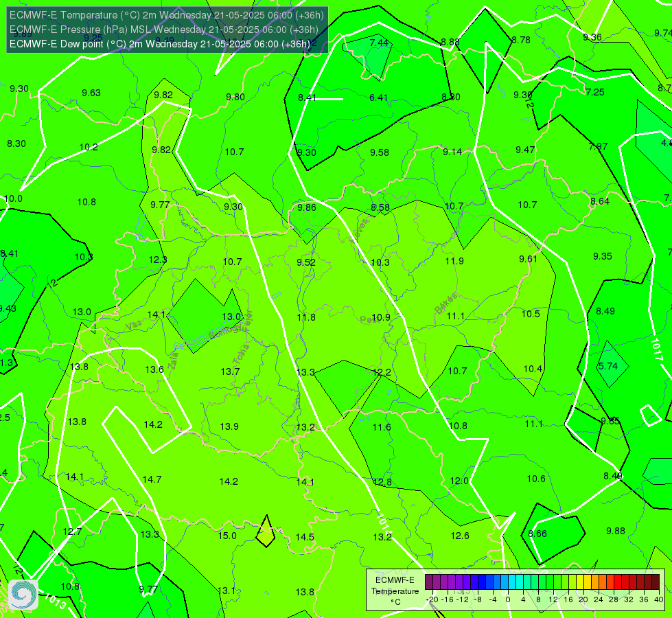Screen dimensions: 672x618
Task: Click the 12.7 temperature value
Action: pyautogui.click(x=72, y=531)
